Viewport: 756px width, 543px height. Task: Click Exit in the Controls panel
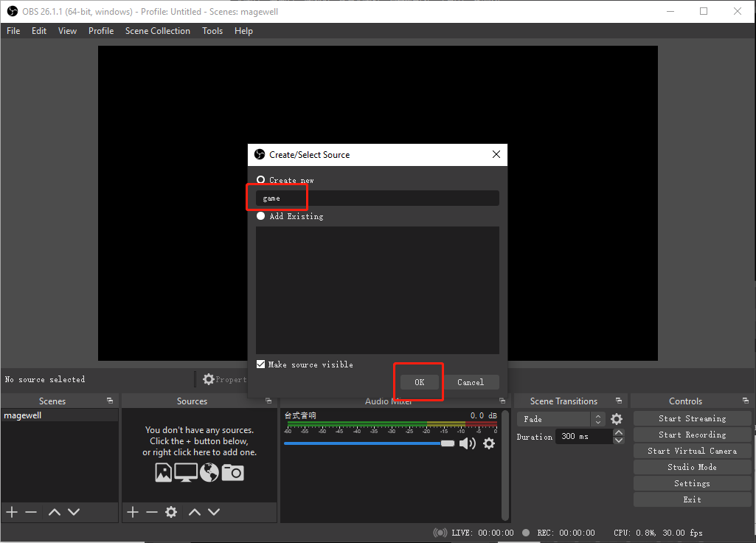click(x=692, y=499)
